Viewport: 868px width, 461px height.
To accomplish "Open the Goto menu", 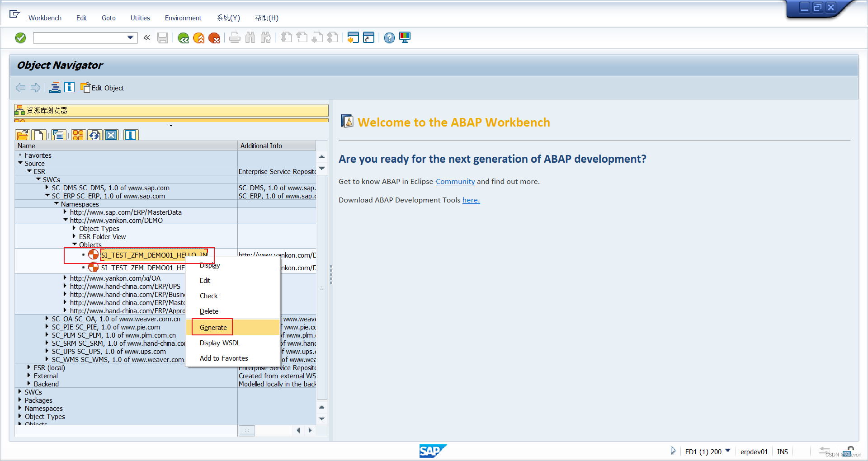I will point(108,18).
